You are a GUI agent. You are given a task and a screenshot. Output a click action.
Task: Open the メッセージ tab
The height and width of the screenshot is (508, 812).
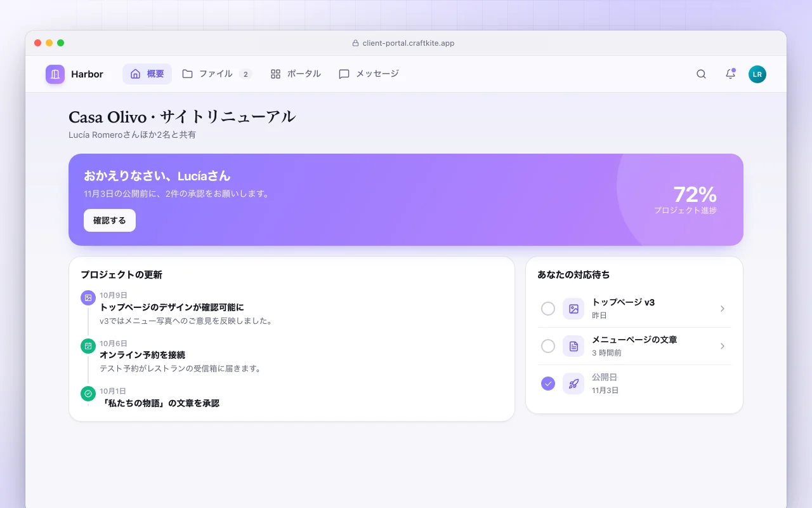click(x=369, y=74)
